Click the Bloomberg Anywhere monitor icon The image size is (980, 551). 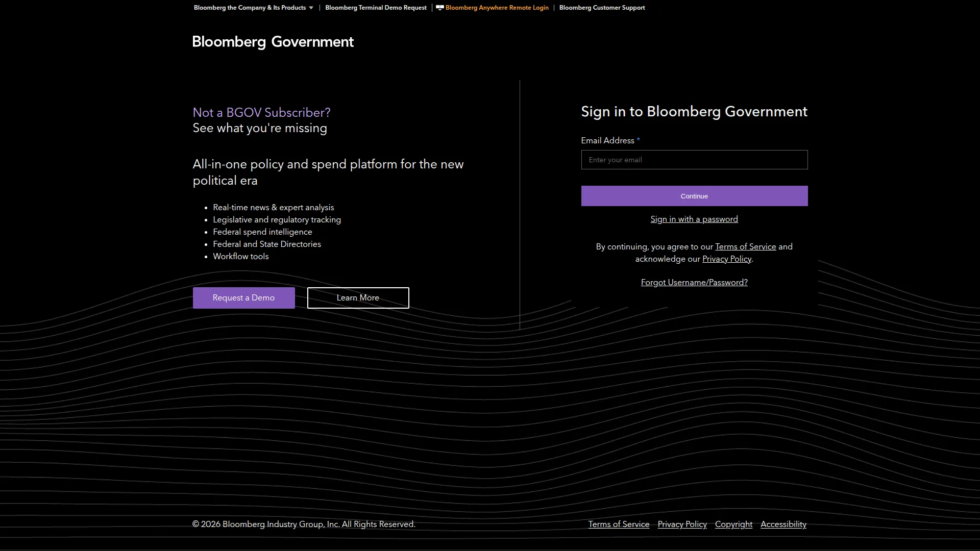coord(439,8)
